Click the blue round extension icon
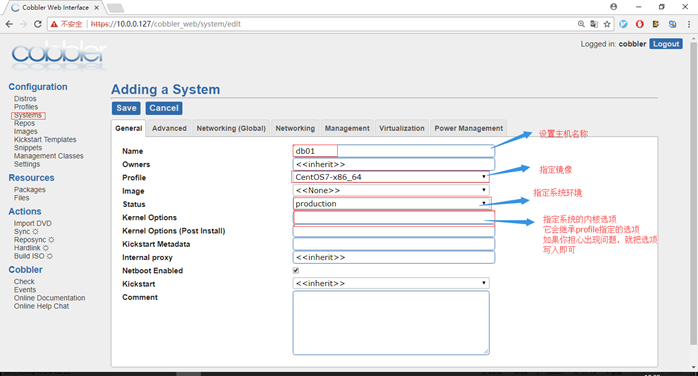 click(x=623, y=24)
